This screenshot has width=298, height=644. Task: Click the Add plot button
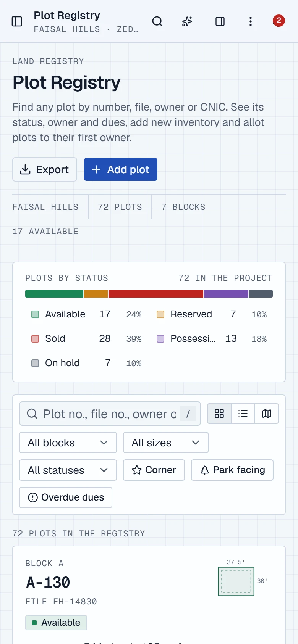(x=121, y=169)
